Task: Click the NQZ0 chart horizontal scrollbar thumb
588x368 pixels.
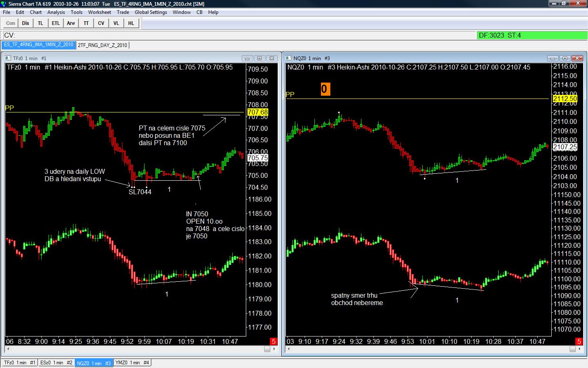Action: coord(573,349)
